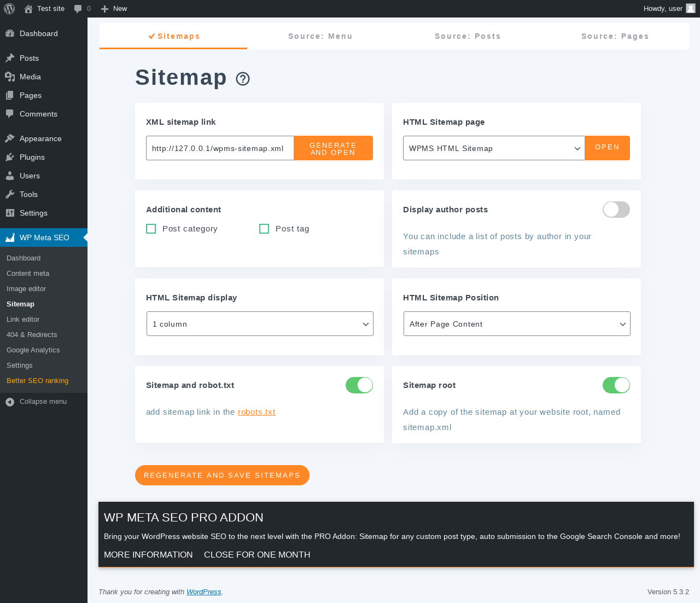The width and height of the screenshot is (700, 603).
Task: Click the WordPress logo icon
Action: [x=9, y=9]
